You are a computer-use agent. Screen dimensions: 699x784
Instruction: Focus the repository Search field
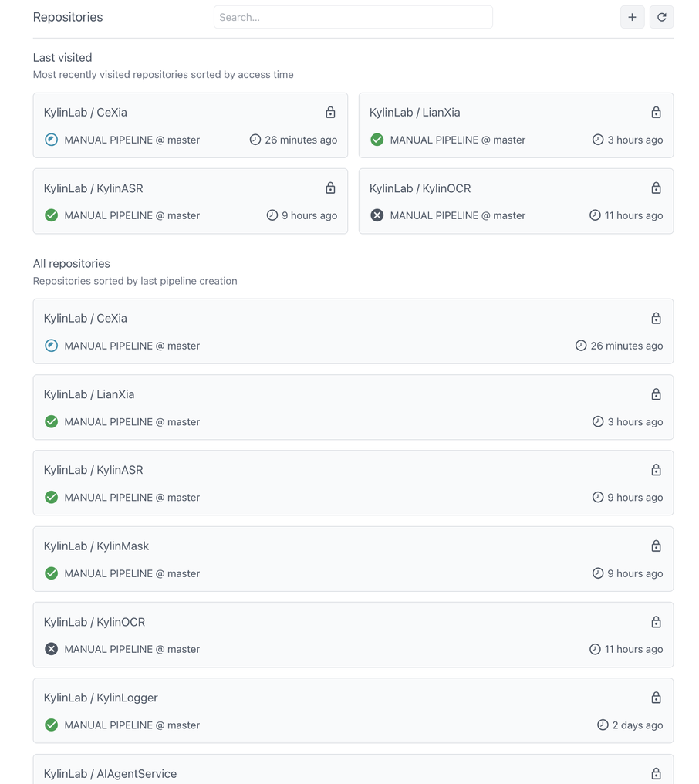tap(353, 18)
